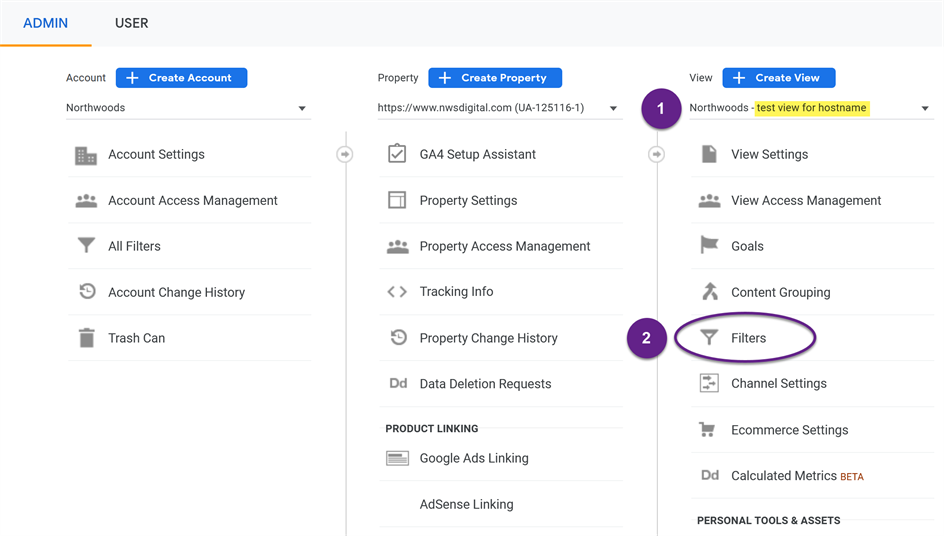Viewport: 944px width, 536px height.
Task: Click the Account Change History clock icon
Action: (87, 291)
